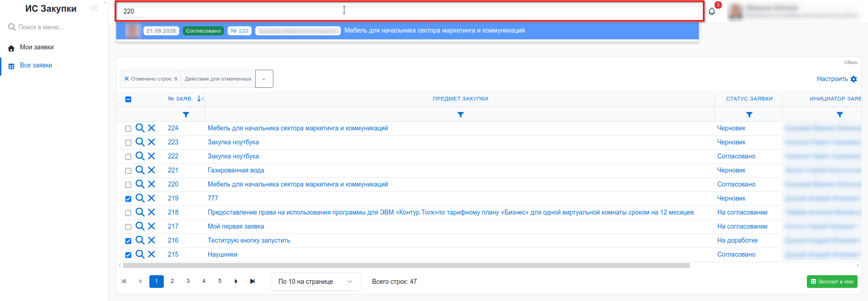
Task: Delete request 222 with X icon
Action: point(152,156)
